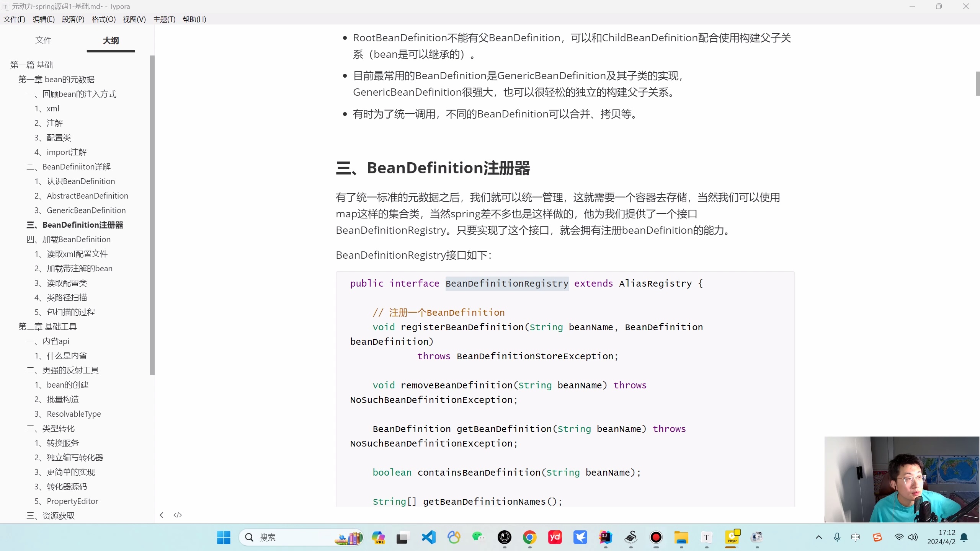Collapse the sidebar using the back arrow icon
Viewport: 980px width, 551px height.
coord(162,515)
